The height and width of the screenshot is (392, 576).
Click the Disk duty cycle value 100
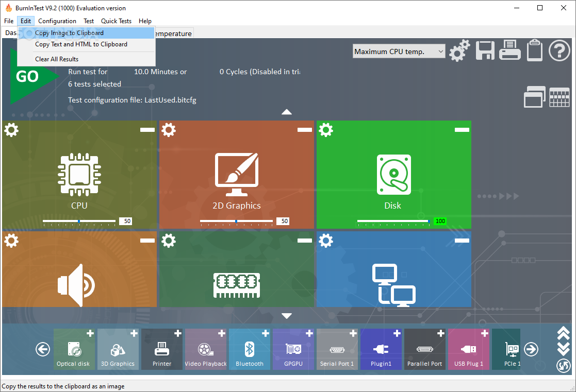pos(440,221)
